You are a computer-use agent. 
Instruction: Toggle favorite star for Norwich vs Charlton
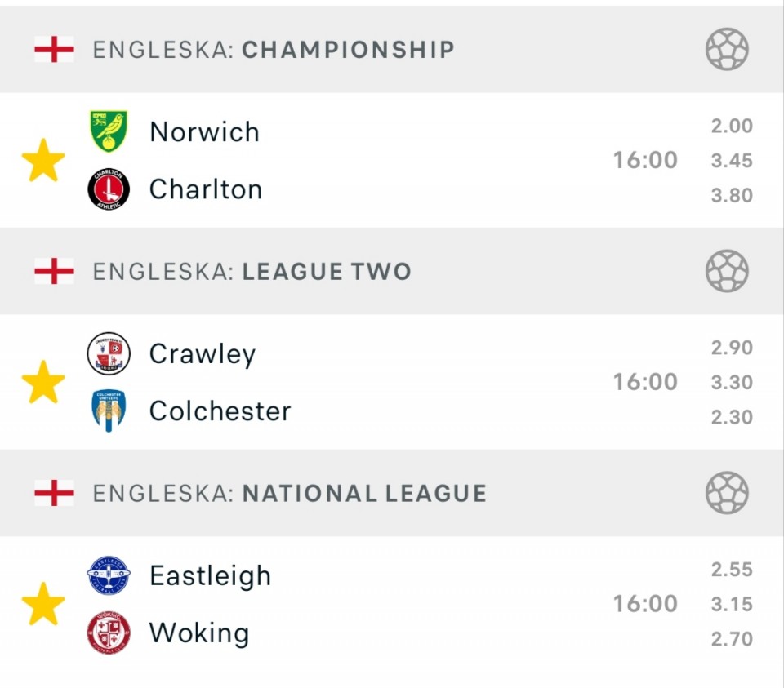[43, 160]
